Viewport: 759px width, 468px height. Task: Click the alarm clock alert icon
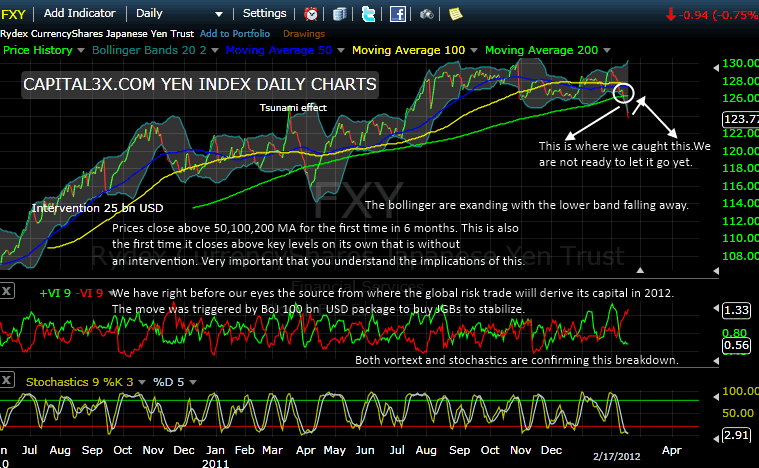click(x=312, y=14)
